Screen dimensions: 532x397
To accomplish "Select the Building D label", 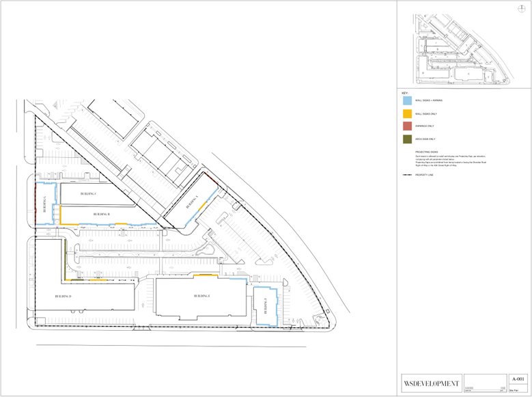I will (63, 296).
